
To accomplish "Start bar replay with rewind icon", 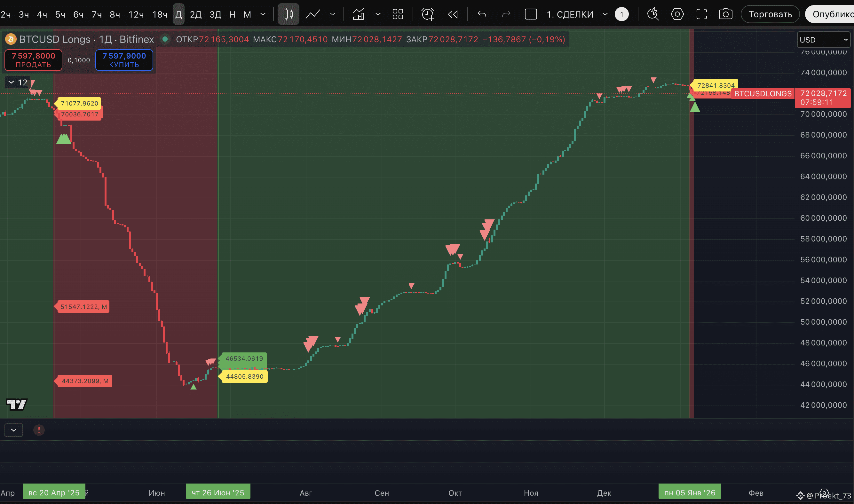I will pos(453,14).
